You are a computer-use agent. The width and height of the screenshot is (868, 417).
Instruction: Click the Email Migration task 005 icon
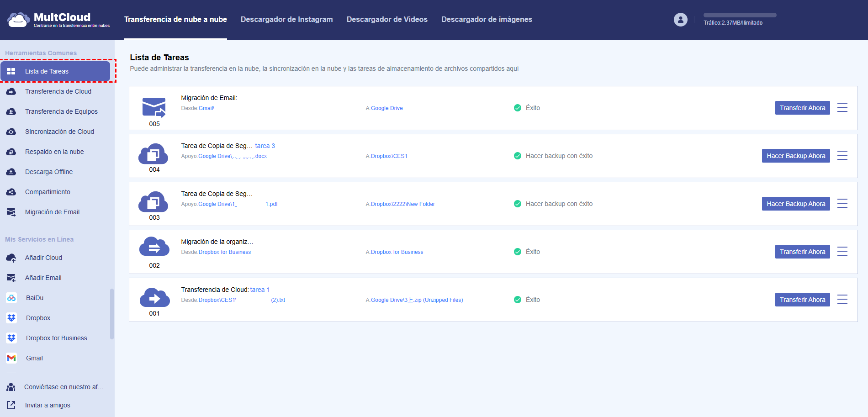tap(154, 107)
